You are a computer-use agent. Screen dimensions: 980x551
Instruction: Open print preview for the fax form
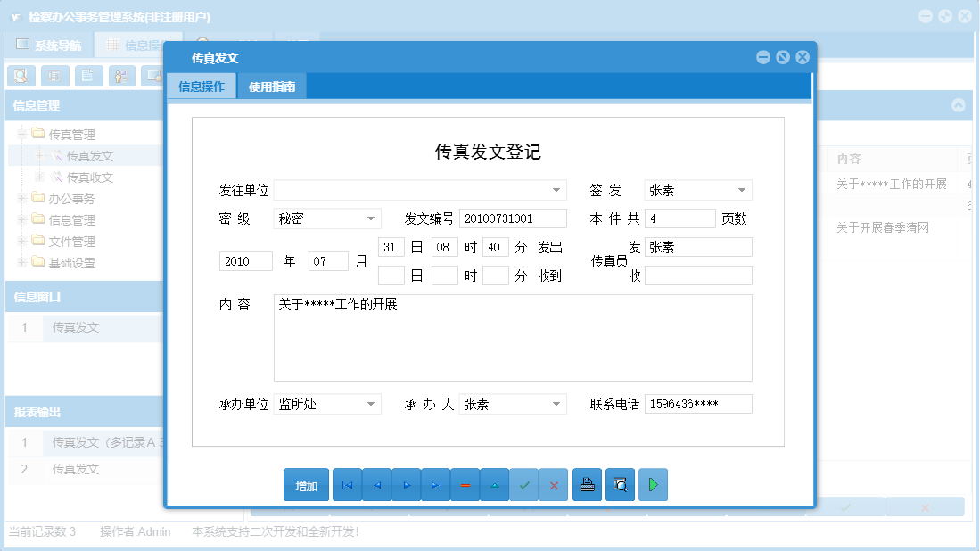coord(619,484)
